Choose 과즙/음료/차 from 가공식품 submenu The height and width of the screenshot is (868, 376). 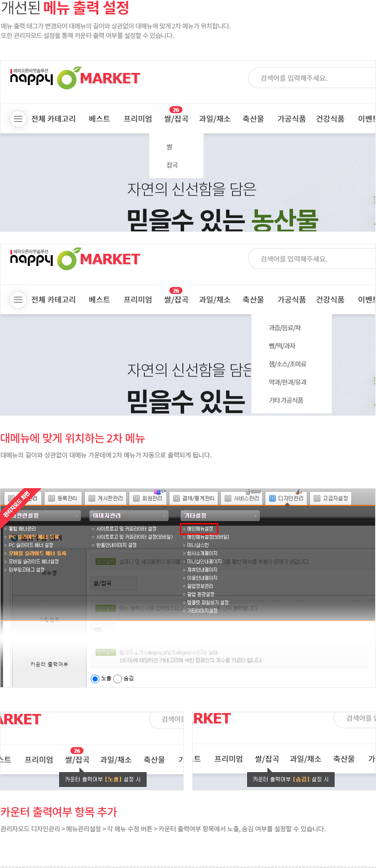[285, 328]
